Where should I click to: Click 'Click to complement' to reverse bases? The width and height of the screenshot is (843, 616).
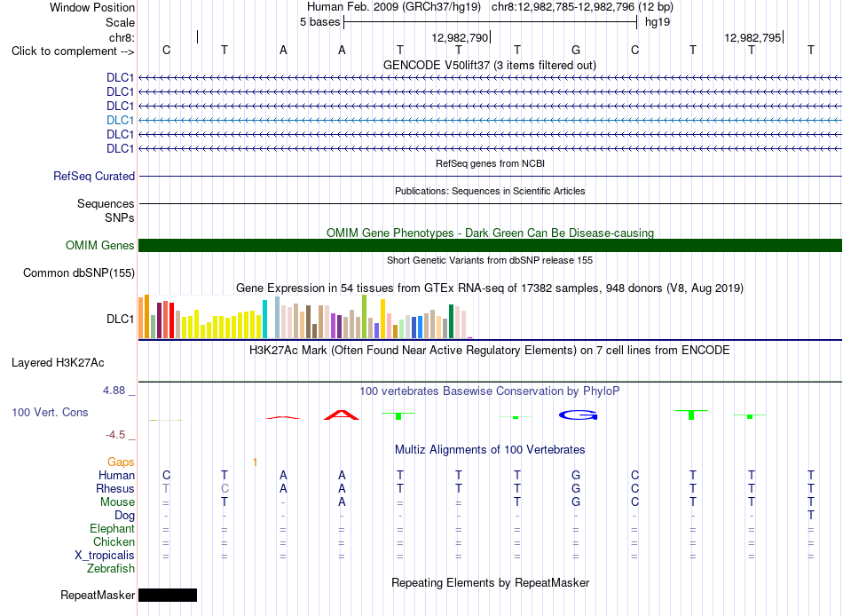pos(73,51)
